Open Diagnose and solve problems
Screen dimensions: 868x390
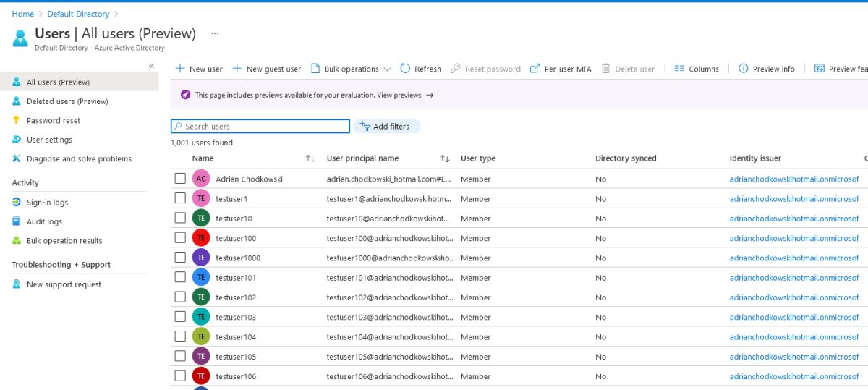coord(79,158)
